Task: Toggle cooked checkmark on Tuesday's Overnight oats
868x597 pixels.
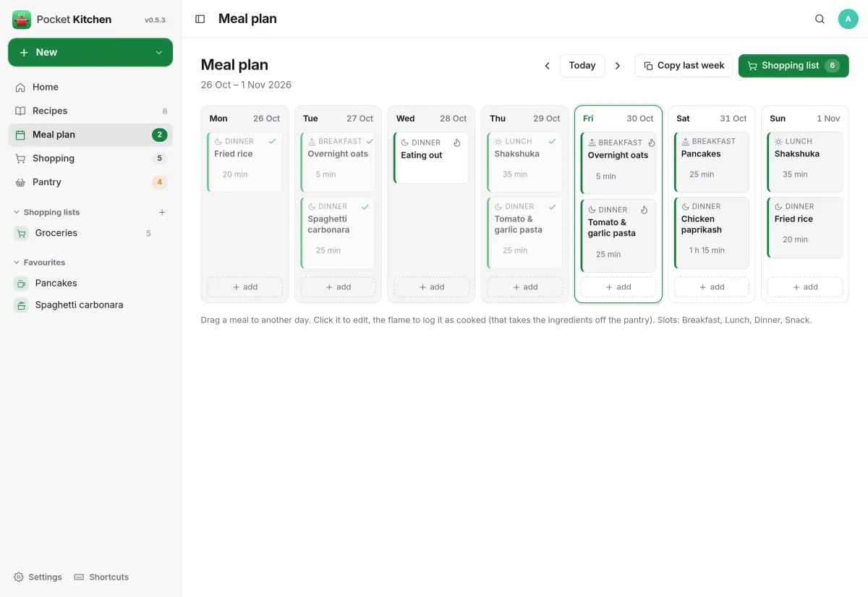Action: point(370,141)
